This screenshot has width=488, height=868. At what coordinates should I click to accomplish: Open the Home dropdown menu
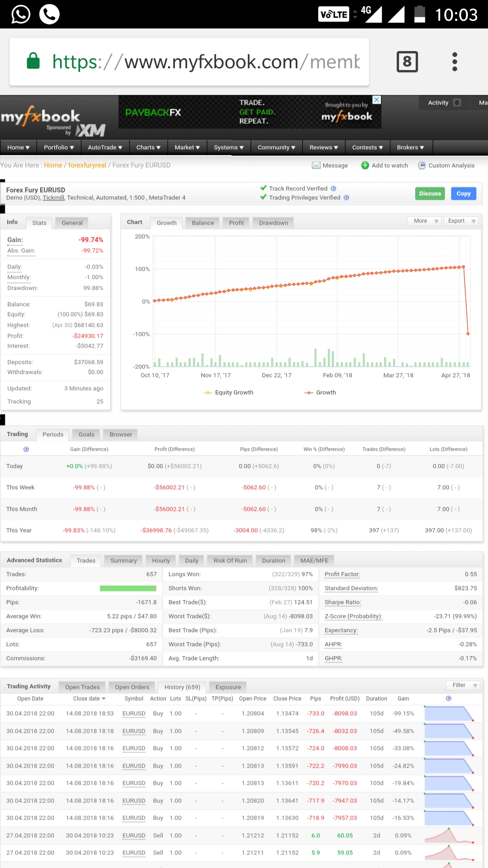coord(19,147)
